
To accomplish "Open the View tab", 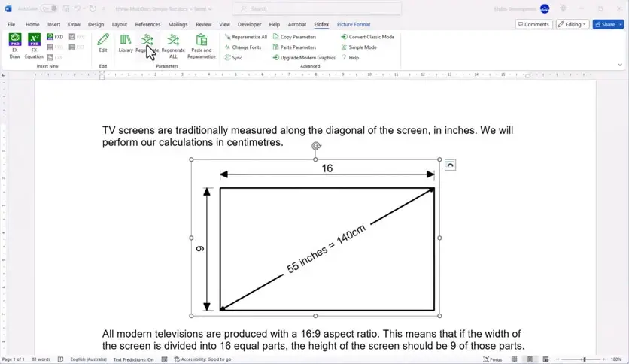I will tap(225, 25).
